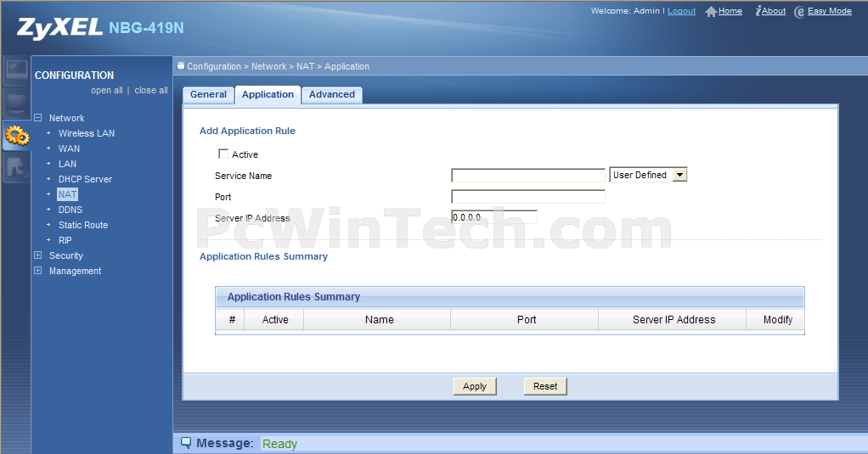The image size is (868, 454).
Task: Click the breadcrumb page icon
Action: click(180, 66)
